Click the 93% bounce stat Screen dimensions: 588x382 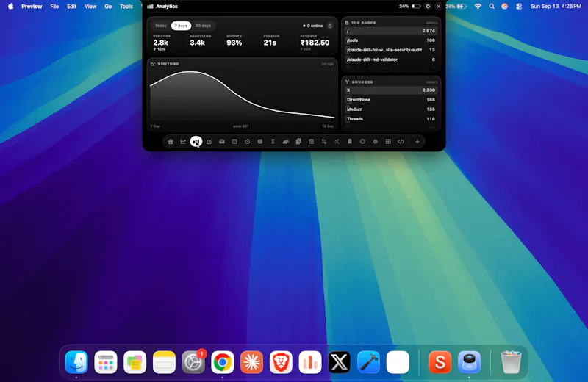[234, 43]
